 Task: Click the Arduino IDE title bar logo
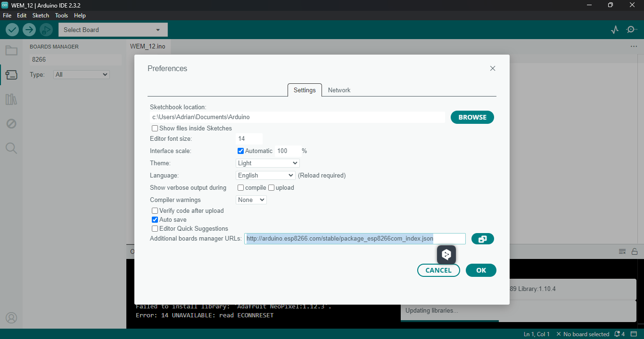[5, 5]
